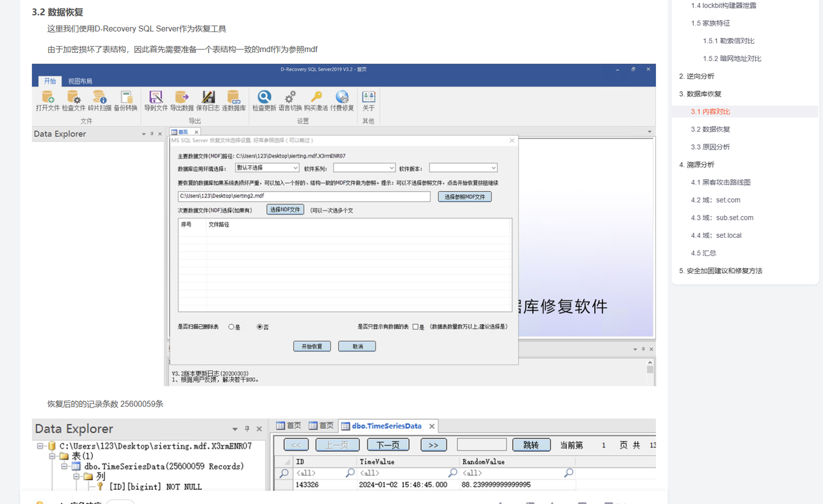This screenshot has height=504, width=823.
Task: Go to 3.1 内容对比 in the outline
Action: pos(710,111)
